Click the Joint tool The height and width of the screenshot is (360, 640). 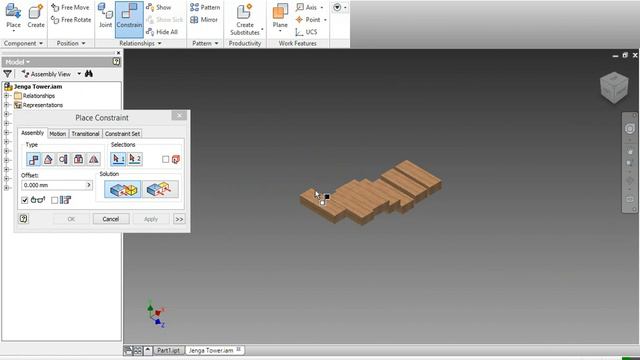(x=105, y=16)
